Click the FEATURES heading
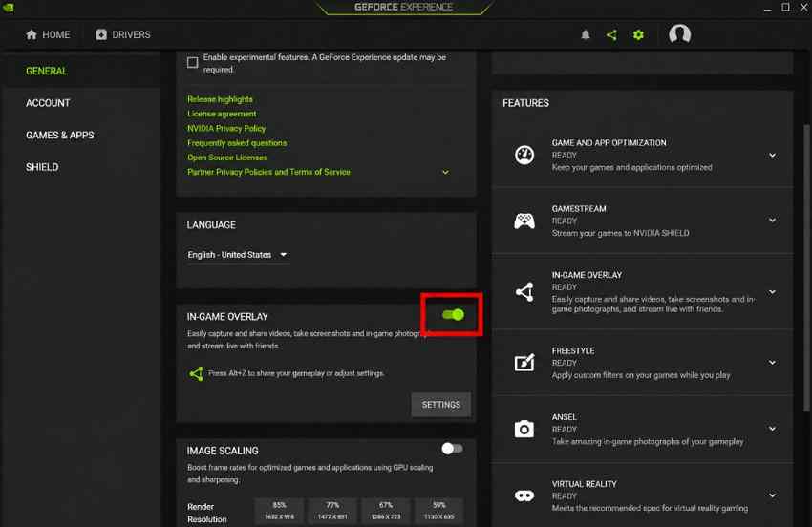This screenshot has width=812, height=527. pyautogui.click(x=525, y=103)
